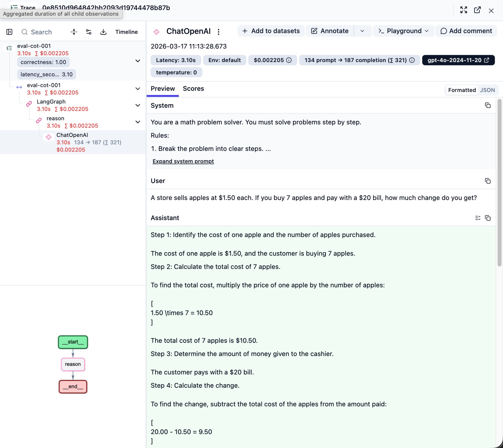Switch output display to JSON view
This screenshot has height=448, width=503.
coord(488,90)
